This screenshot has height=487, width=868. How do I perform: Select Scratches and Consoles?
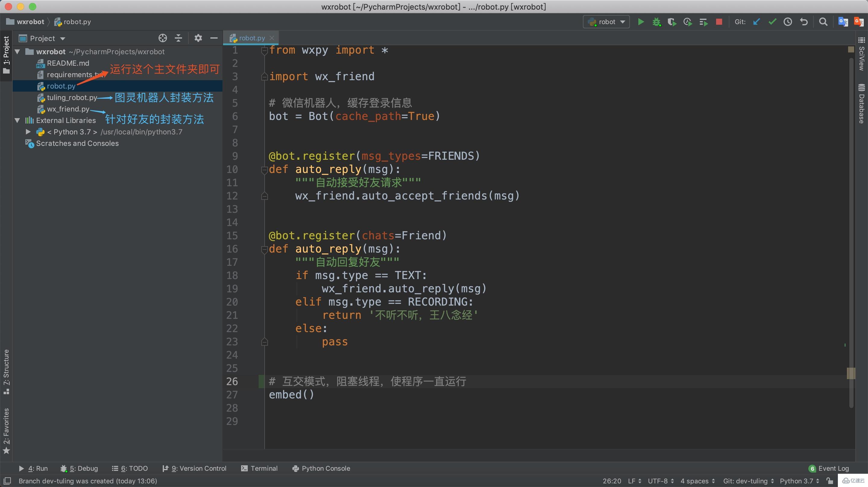77,143
